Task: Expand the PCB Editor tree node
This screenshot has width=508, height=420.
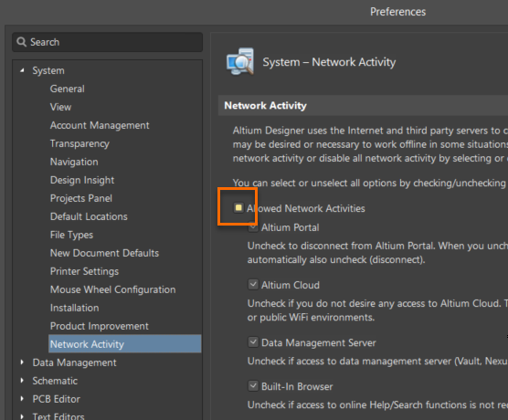Action: tap(22, 399)
